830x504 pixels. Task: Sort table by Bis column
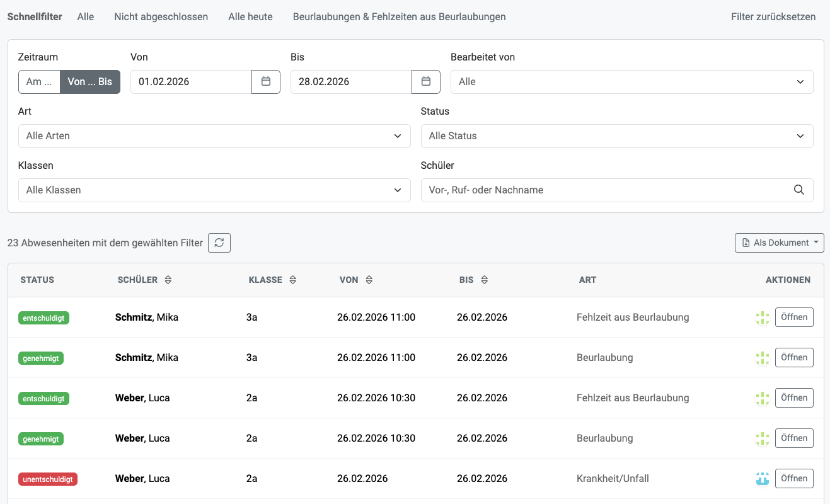tap(484, 280)
